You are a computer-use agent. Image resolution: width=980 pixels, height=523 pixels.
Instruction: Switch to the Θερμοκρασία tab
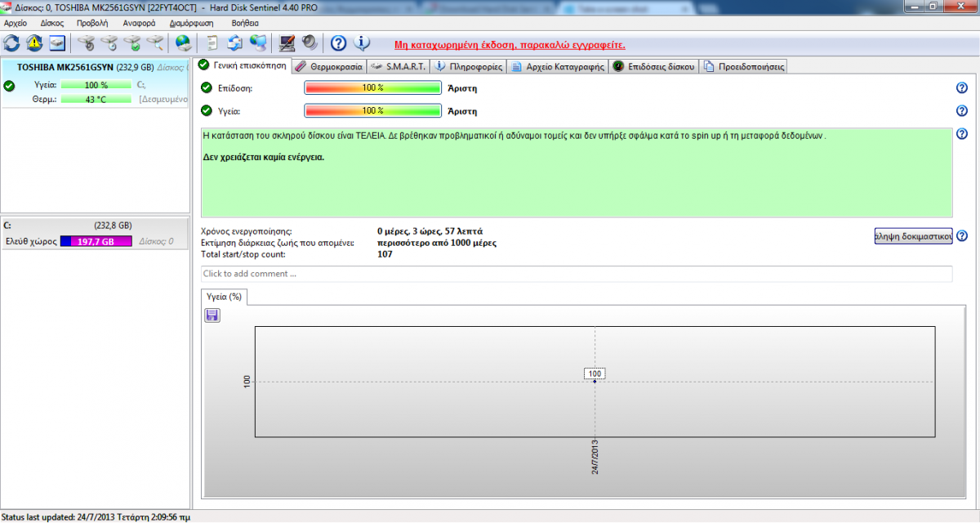pyautogui.click(x=328, y=67)
